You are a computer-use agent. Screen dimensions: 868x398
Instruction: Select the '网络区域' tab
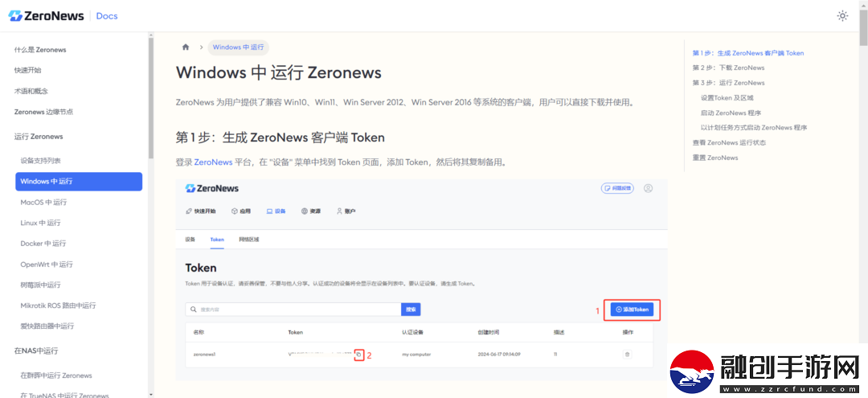(248, 240)
